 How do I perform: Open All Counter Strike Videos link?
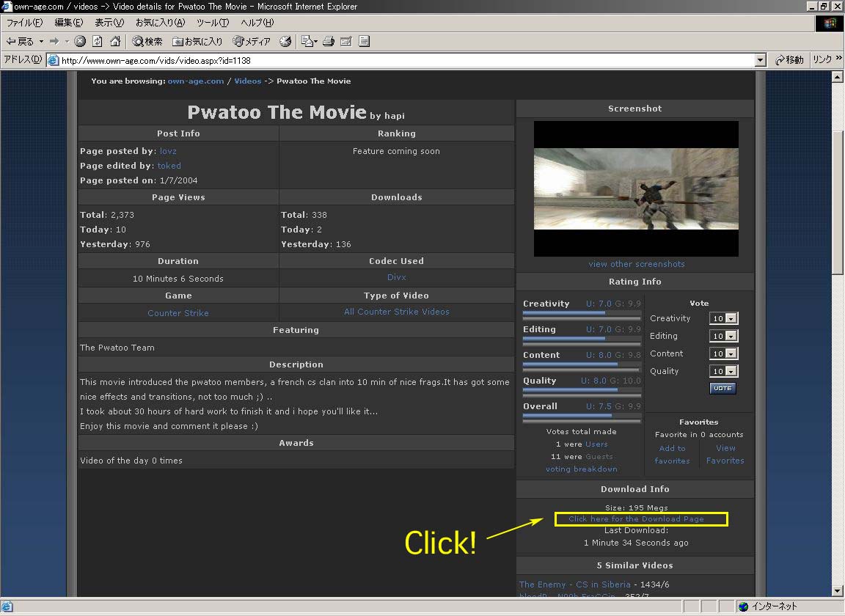pyautogui.click(x=397, y=312)
